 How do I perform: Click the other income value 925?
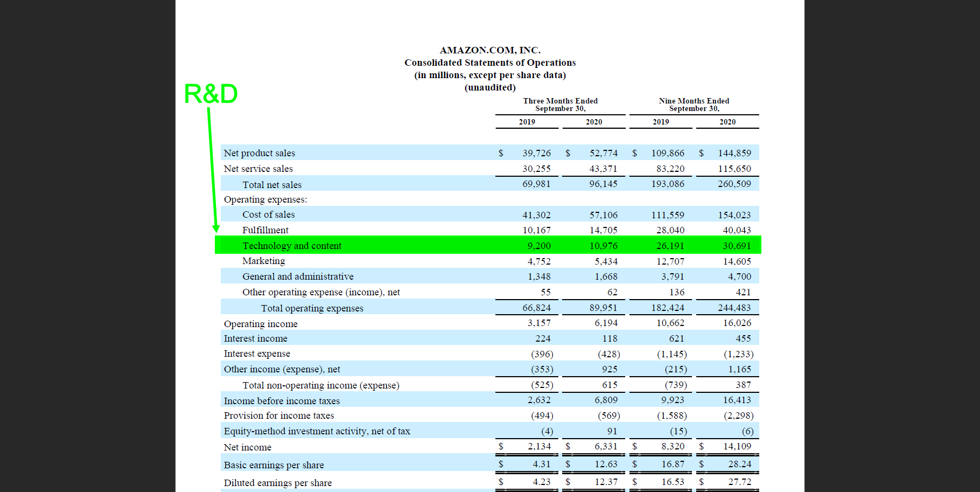coord(610,369)
